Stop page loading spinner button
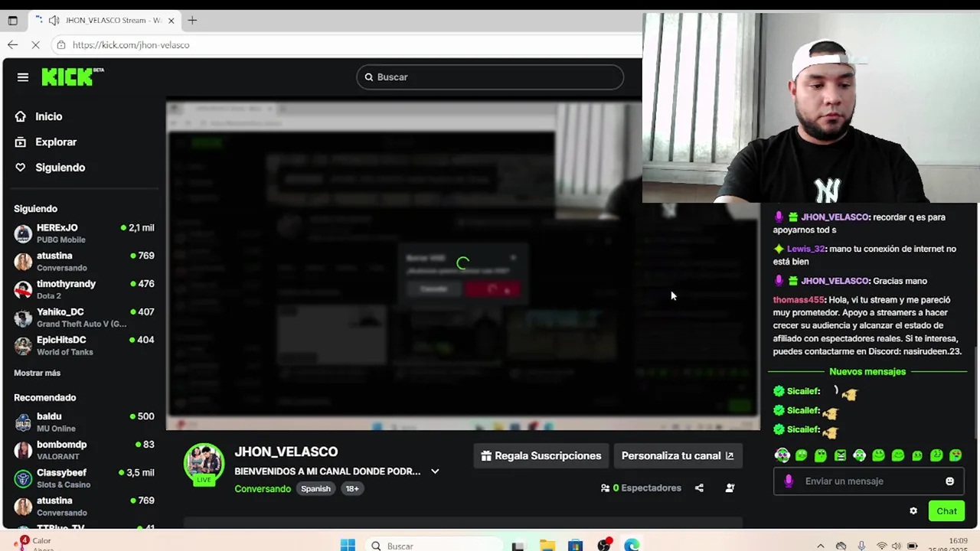Screen dimensions: 980x551 tap(36, 44)
